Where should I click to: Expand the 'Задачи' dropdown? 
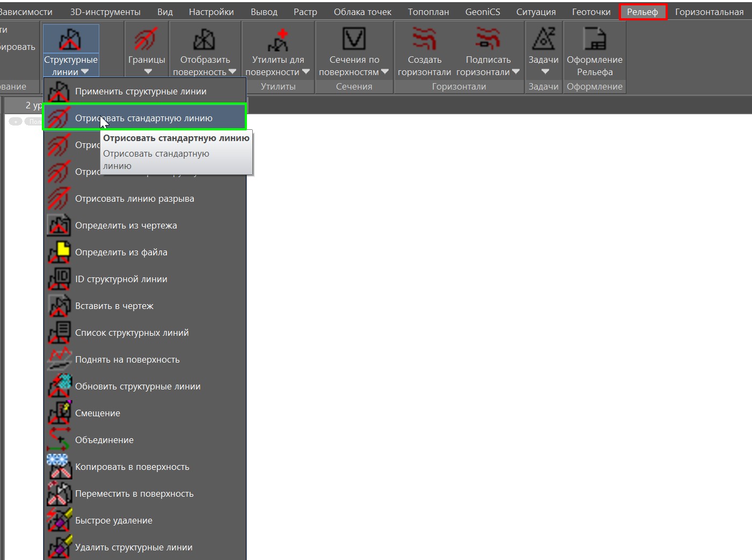545,72
